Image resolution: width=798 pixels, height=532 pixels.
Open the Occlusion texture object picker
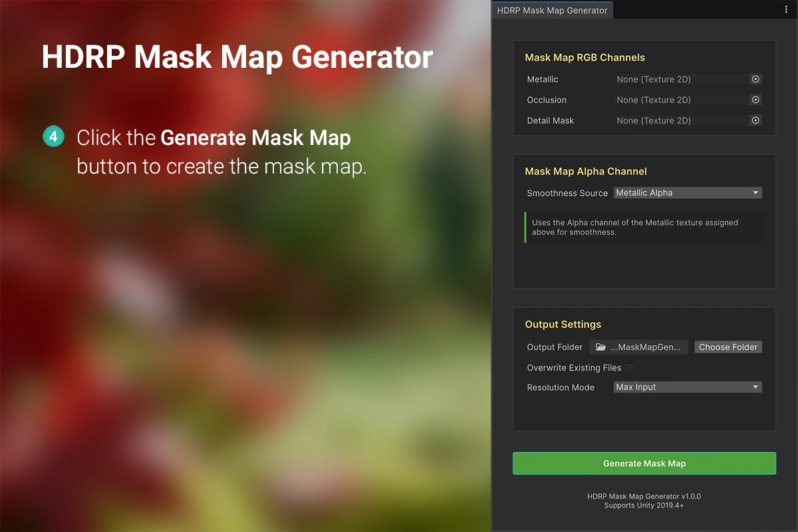coord(755,100)
